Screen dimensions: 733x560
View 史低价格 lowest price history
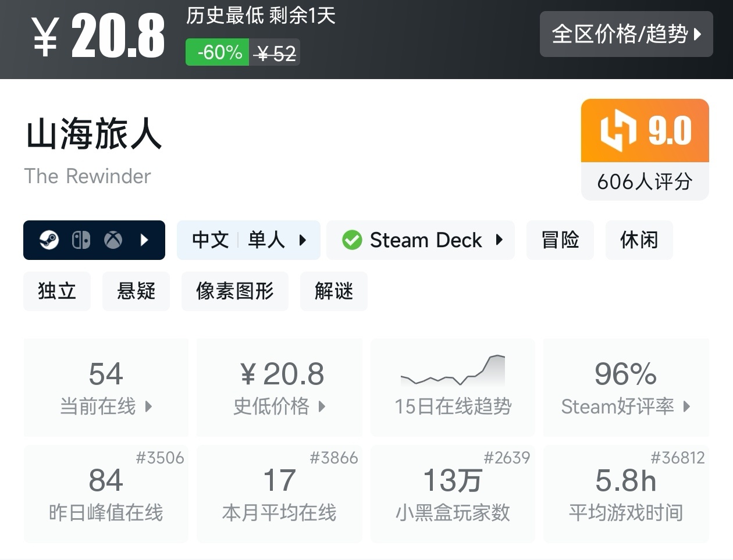click(x=279, y=388)
